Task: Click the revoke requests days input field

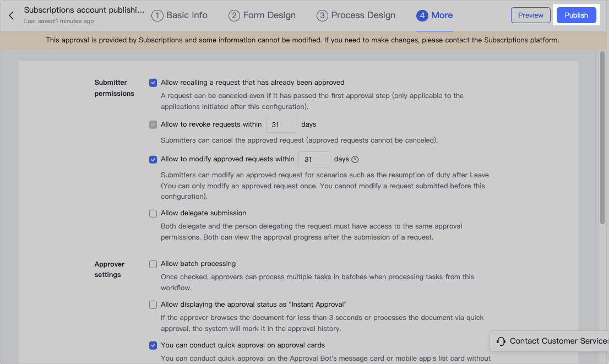Action: (281, 125)
